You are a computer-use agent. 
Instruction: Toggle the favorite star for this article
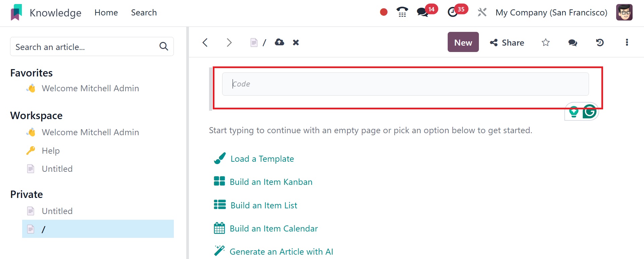pos(546,42)
